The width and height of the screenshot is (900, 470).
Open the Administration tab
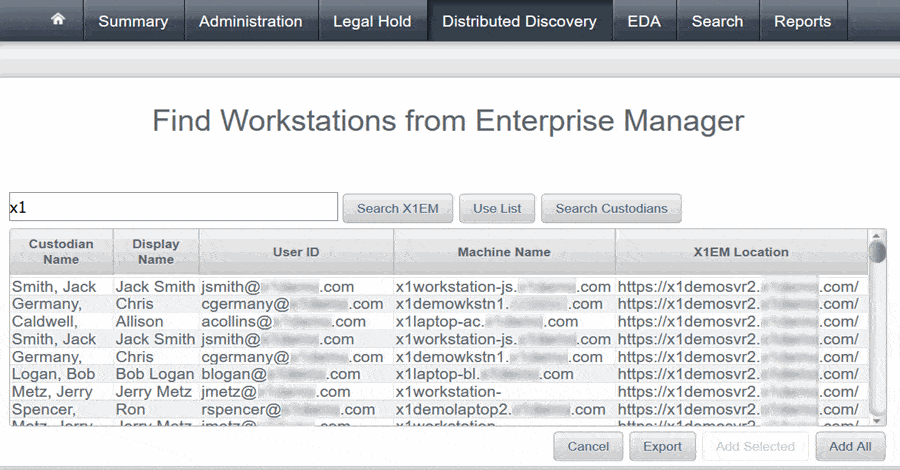251,21
